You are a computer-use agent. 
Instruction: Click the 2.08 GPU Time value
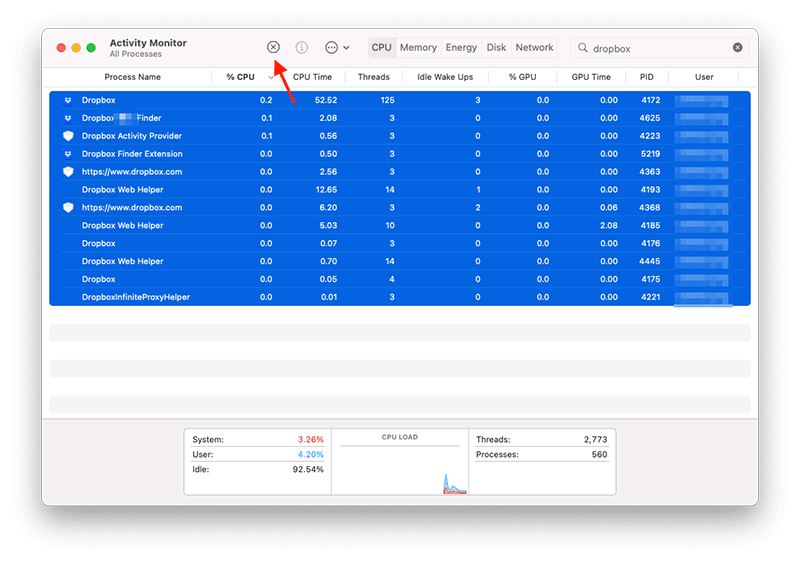tap(609, 225)
